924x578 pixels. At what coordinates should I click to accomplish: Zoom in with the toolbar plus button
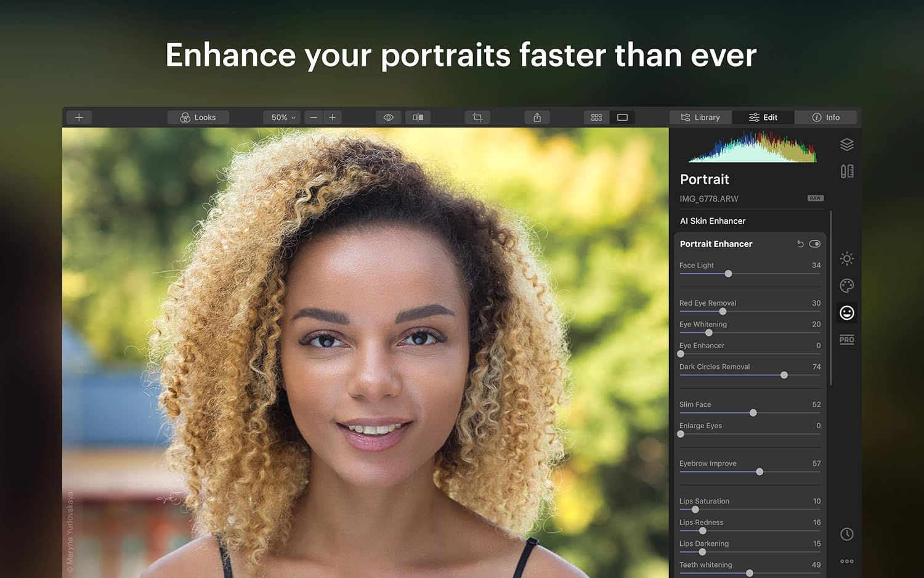pos(333,117)
